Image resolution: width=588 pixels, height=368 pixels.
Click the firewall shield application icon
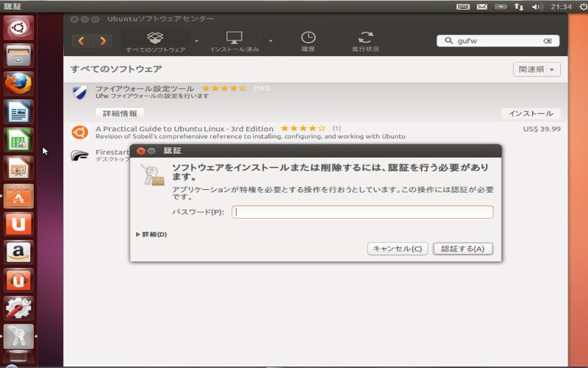click(79, 92)
